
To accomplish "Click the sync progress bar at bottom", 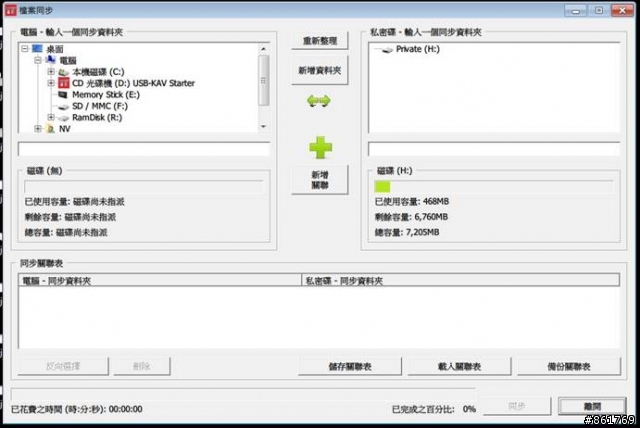I will pos(243,394).
